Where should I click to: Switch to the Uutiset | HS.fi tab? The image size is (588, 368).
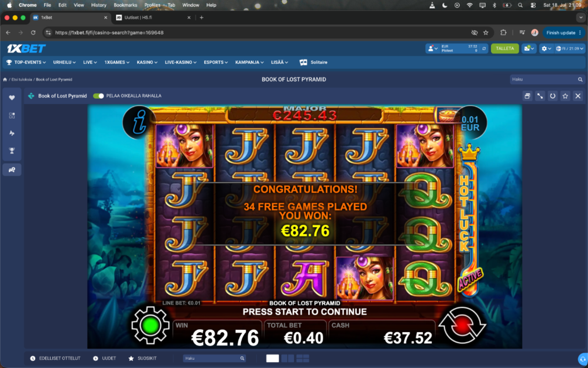152,18
